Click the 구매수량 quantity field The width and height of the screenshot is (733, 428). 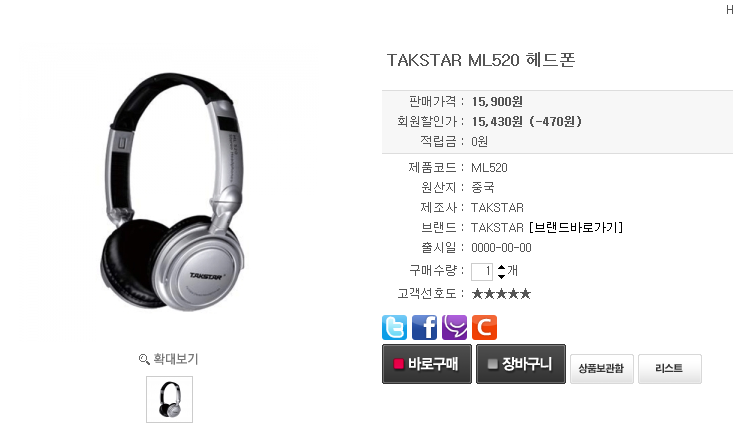482,271
